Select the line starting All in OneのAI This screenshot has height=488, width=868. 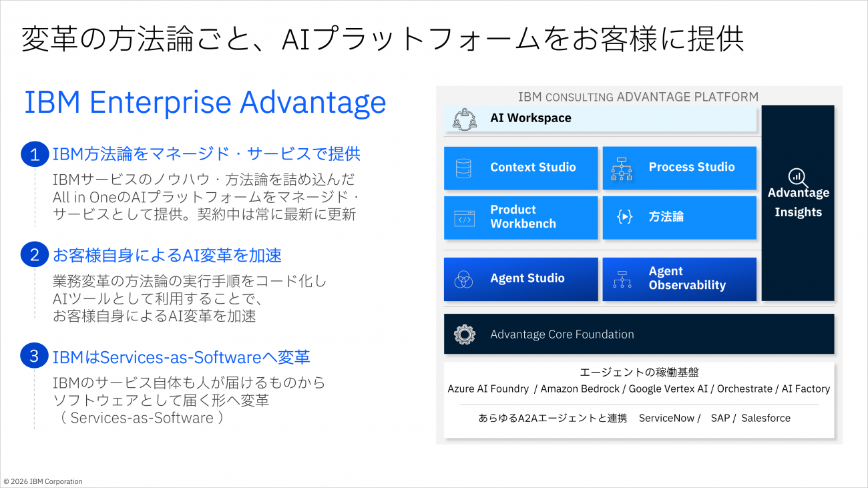coord(206,198)
